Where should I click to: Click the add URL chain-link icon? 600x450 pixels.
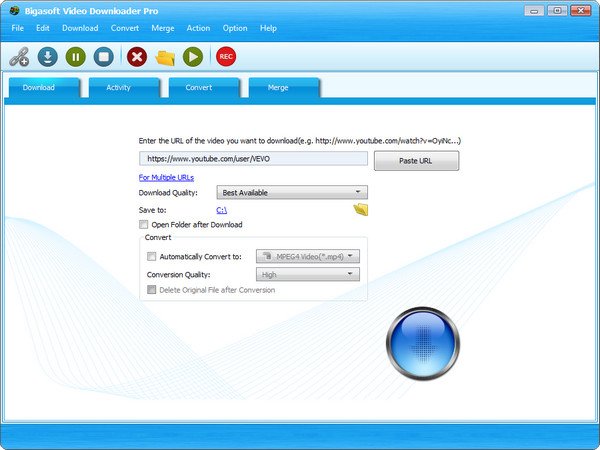[19, 57]
